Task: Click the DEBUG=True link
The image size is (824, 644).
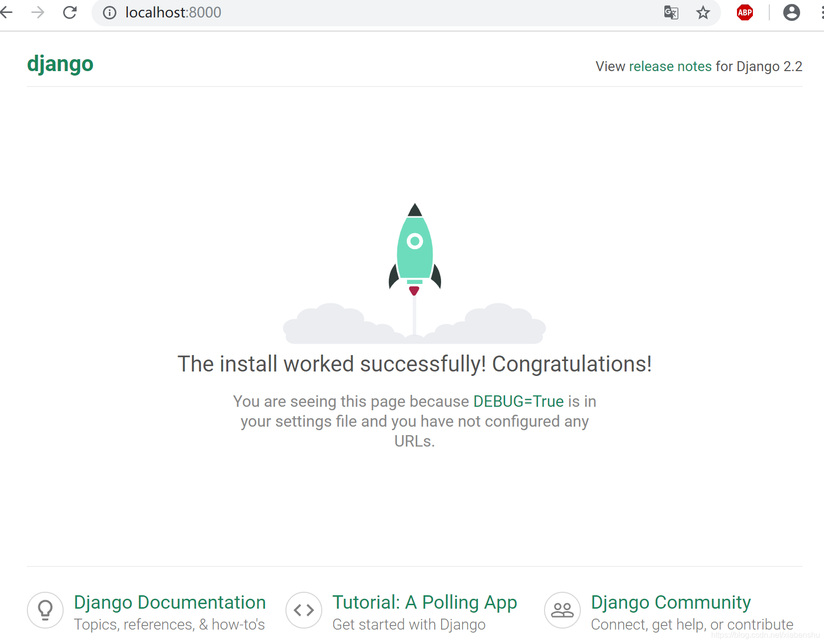Action: tap(518, 401)
